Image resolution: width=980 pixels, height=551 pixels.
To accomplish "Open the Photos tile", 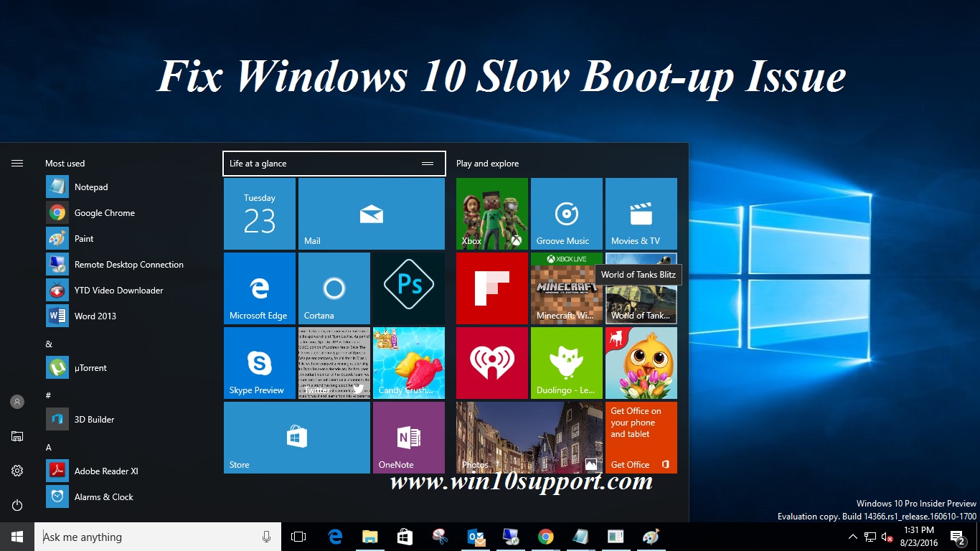I will coord(529,438).
